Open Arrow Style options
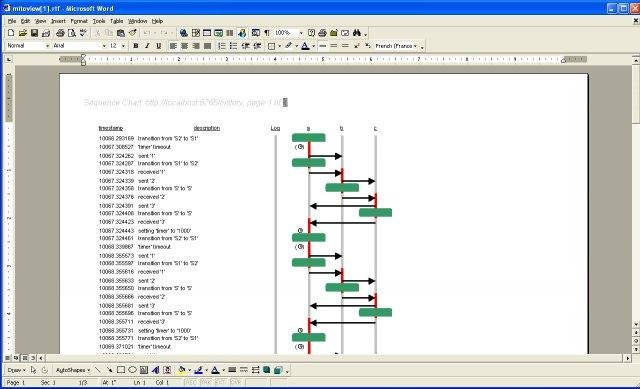640x389 pixels. (255, 370)
